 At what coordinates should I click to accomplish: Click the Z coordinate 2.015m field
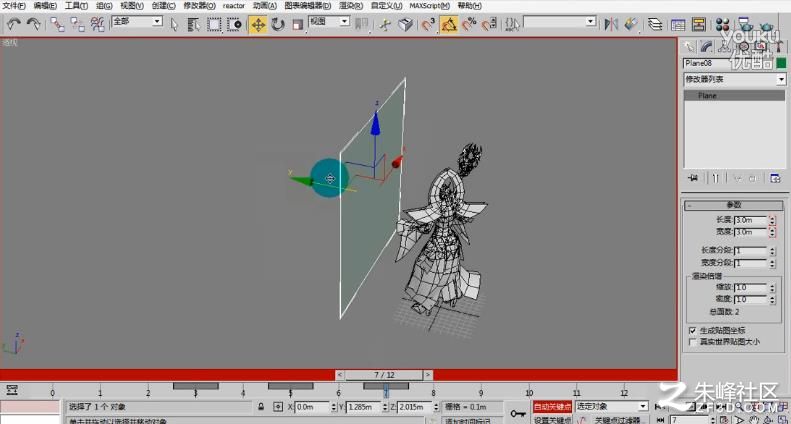(x=413, y=406)
